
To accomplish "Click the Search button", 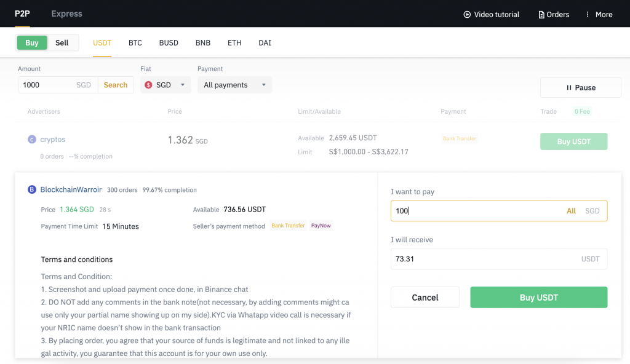I will tap(115, 85).
